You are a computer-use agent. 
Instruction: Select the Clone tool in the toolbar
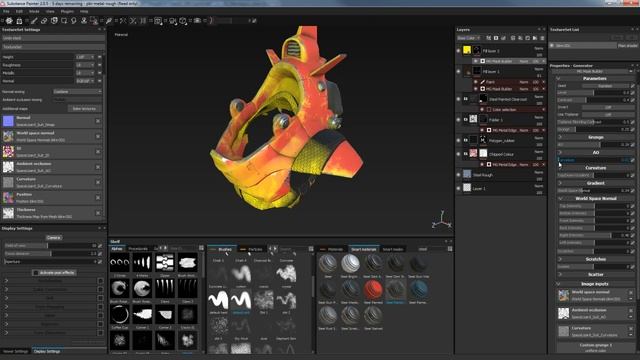click(84, 20)
